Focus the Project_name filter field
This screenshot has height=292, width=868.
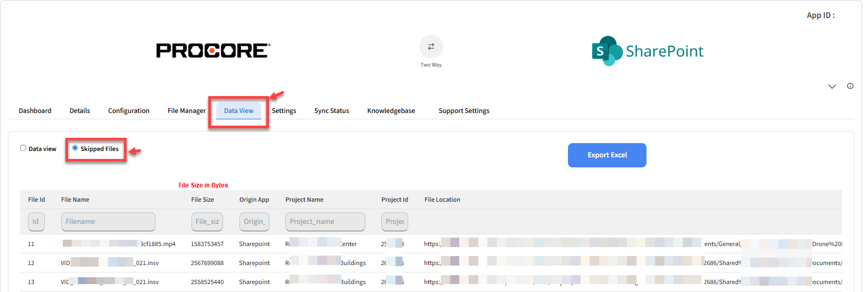325,222
